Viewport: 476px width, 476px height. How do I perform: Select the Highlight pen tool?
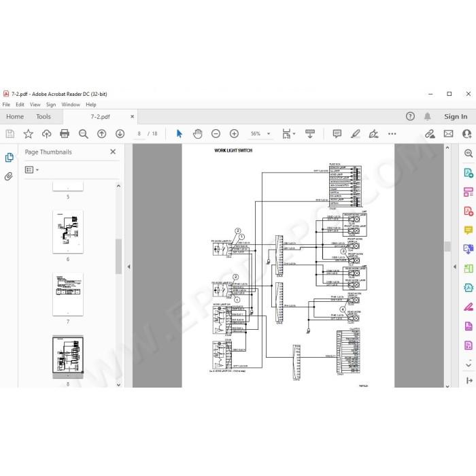pyautogui.click(x=355, y=133)
